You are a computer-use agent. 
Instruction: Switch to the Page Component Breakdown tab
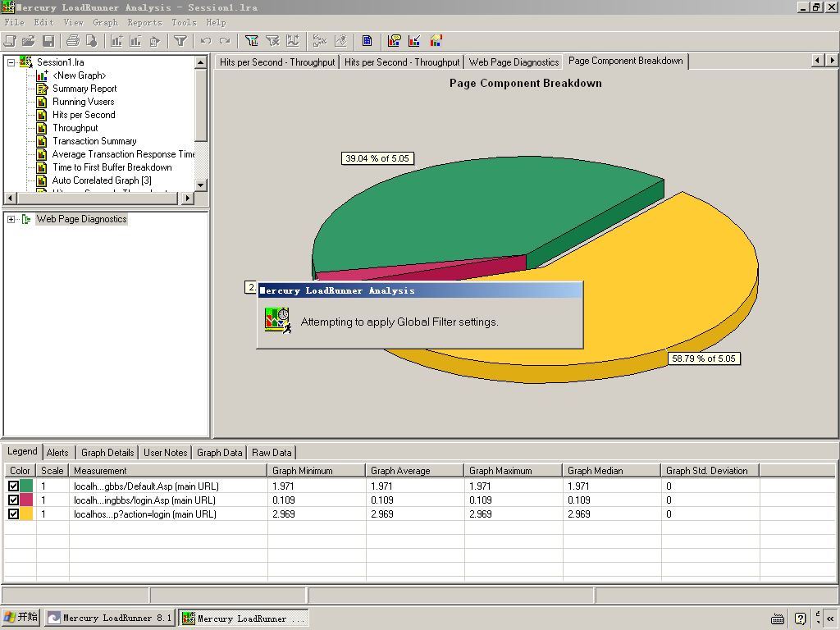[x=625, y=61]
